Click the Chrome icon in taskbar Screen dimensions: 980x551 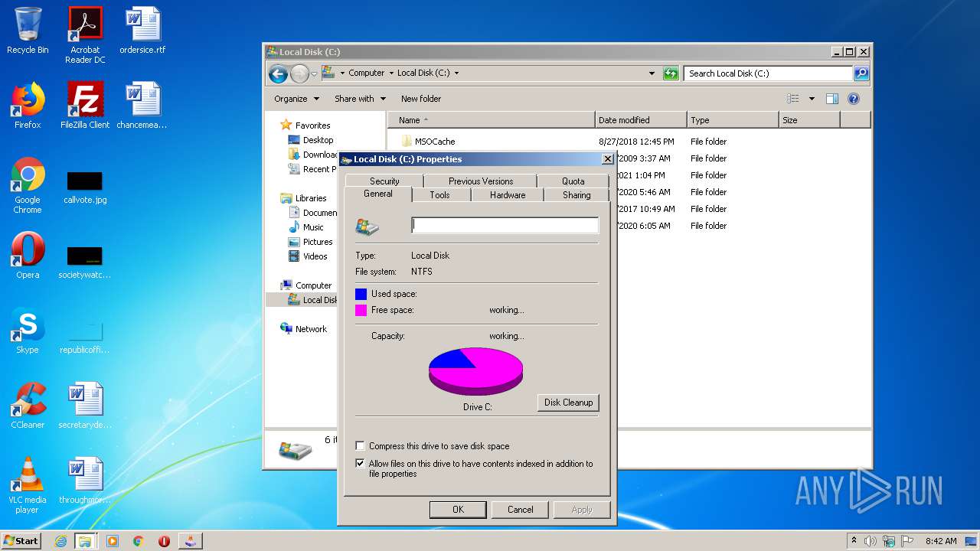(x=138, y=541)
